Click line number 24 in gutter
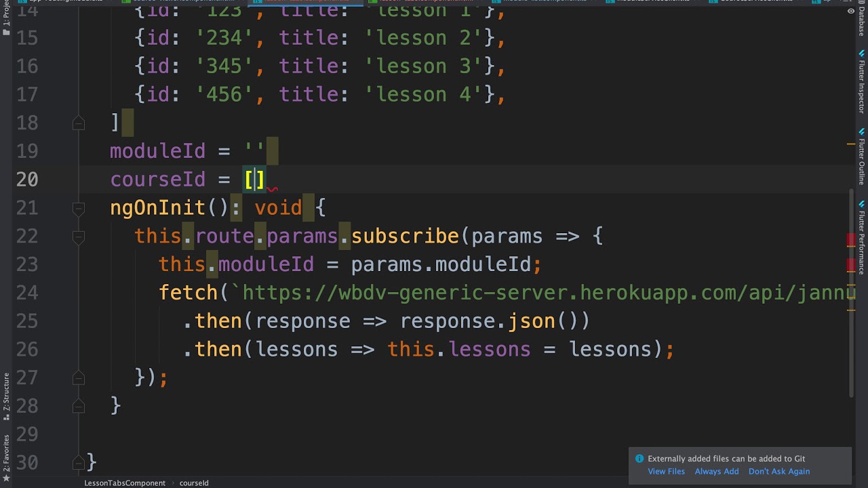Image resolution: width=868 pixels, height=488 pixels. 26,293
